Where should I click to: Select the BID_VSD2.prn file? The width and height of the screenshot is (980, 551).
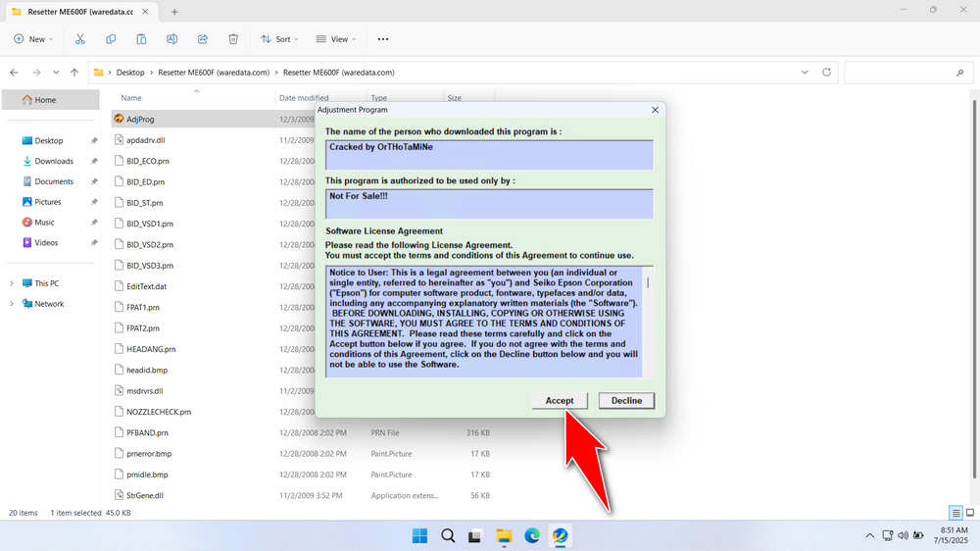point(149,244)
